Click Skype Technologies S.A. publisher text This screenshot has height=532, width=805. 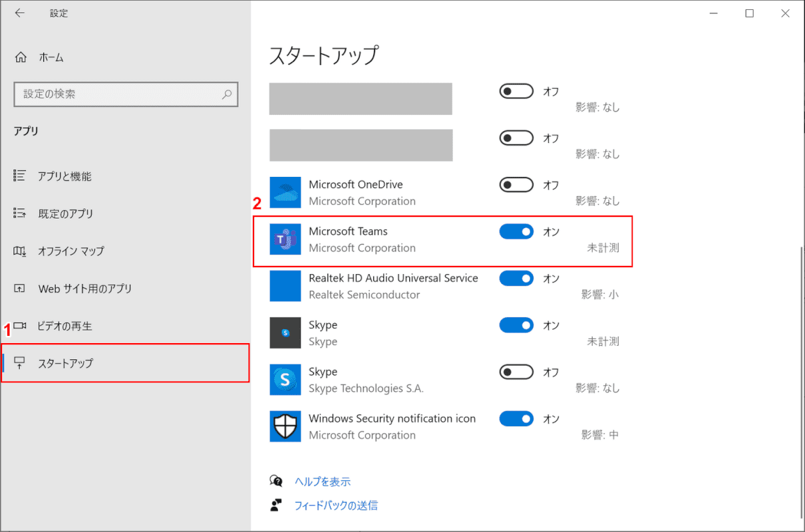(366, 388)
